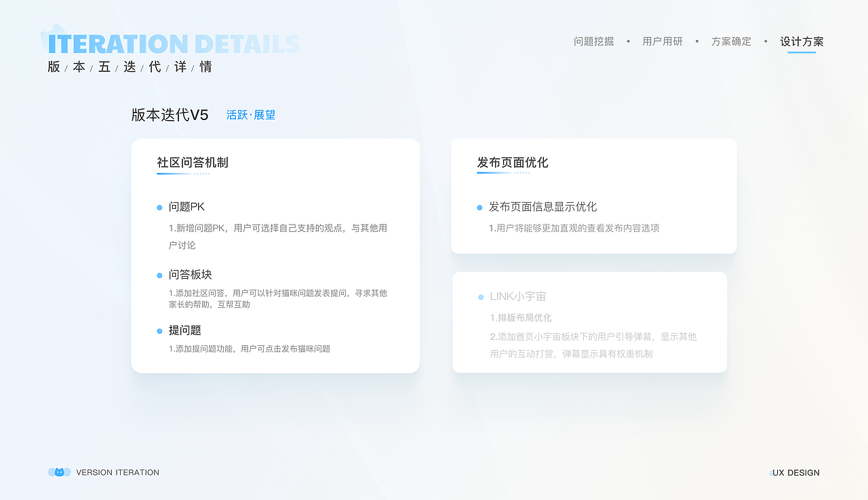Click the 版本五迭代详情 subtitle
868x500 pixels.
[130, 67]
